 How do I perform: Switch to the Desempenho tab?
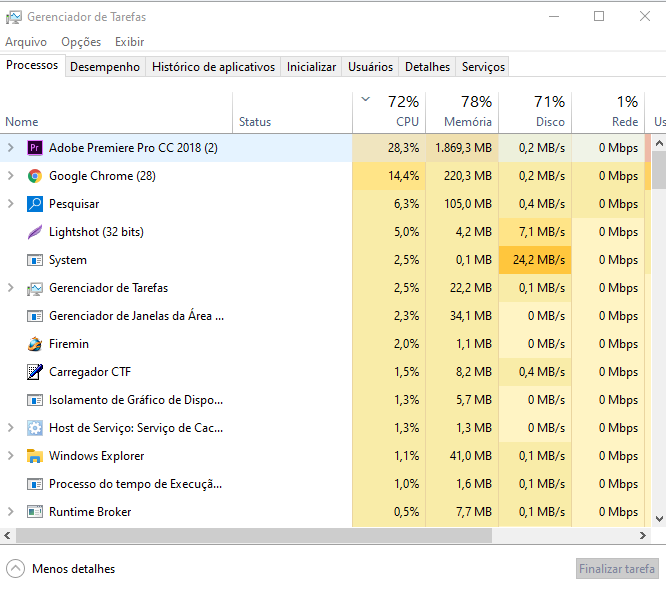click(105, 67)
